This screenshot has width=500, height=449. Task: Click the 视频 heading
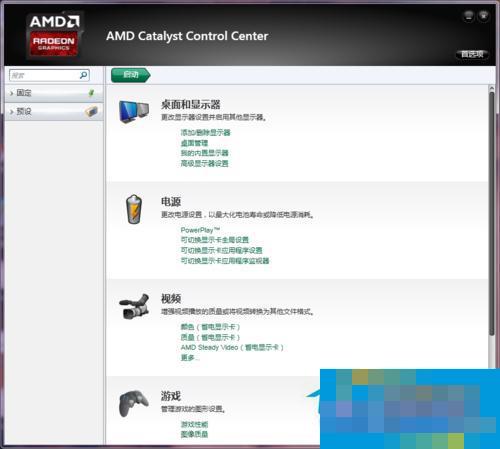coord(171,299)
